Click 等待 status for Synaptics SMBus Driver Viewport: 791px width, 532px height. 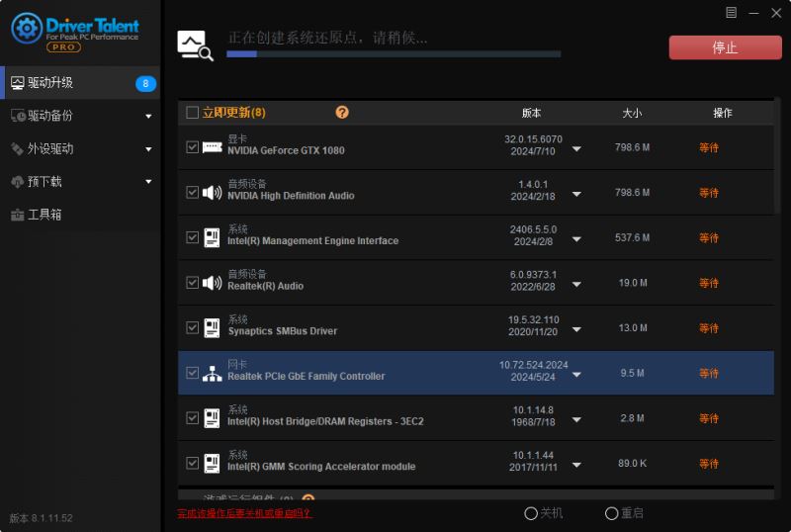click(709, 328)
